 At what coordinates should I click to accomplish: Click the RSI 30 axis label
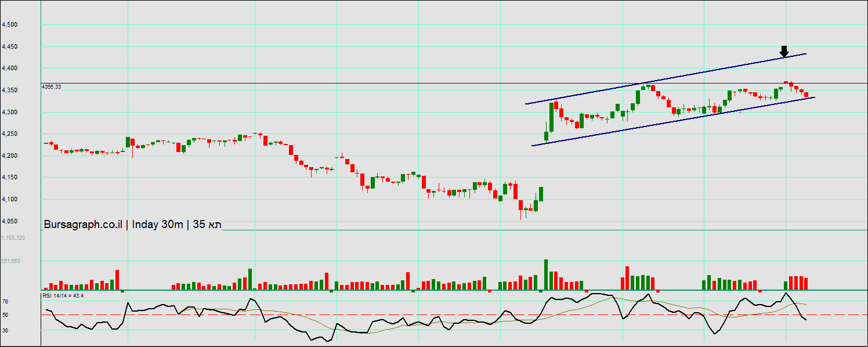click(5, 330)
